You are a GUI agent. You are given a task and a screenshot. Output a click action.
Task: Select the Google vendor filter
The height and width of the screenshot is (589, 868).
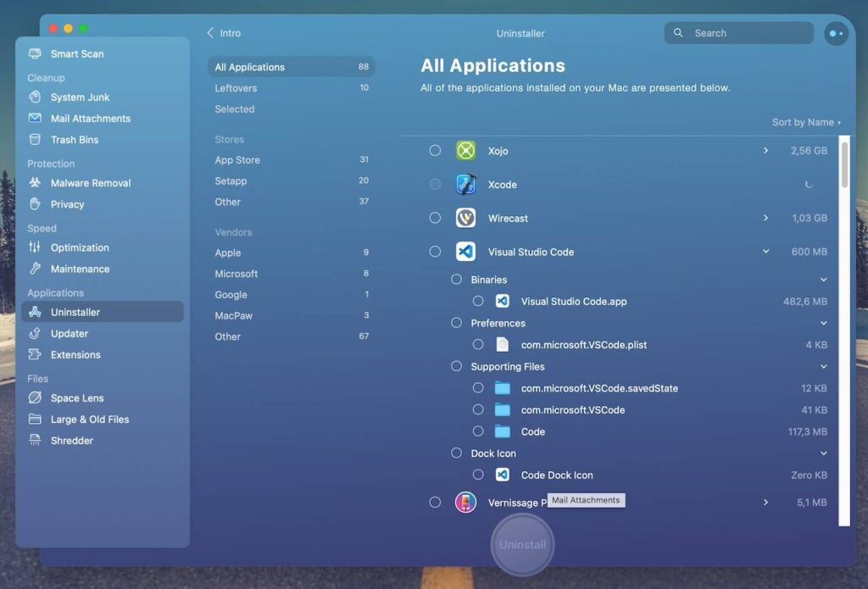292,295
